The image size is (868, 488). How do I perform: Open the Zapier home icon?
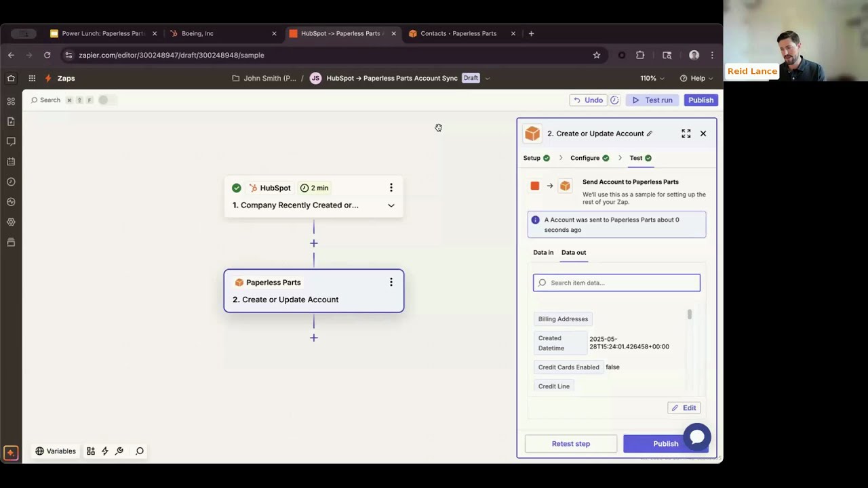click(11, 78)
